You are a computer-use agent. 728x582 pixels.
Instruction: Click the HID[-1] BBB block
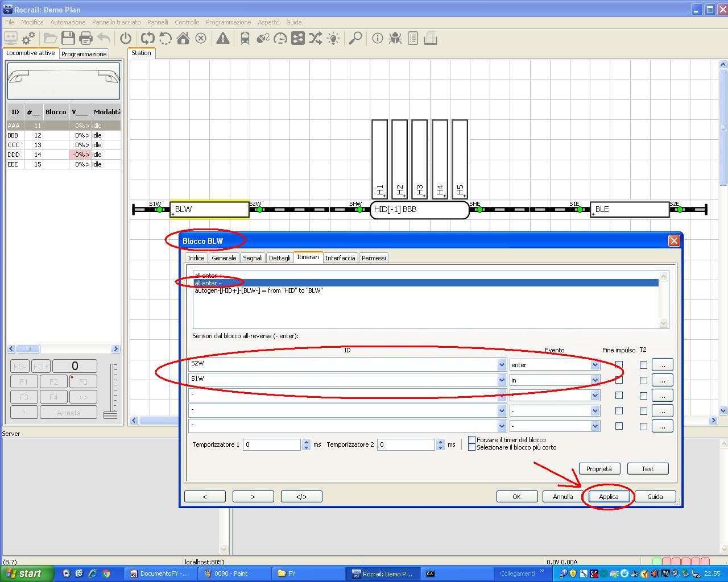click(x=420, y=210)
